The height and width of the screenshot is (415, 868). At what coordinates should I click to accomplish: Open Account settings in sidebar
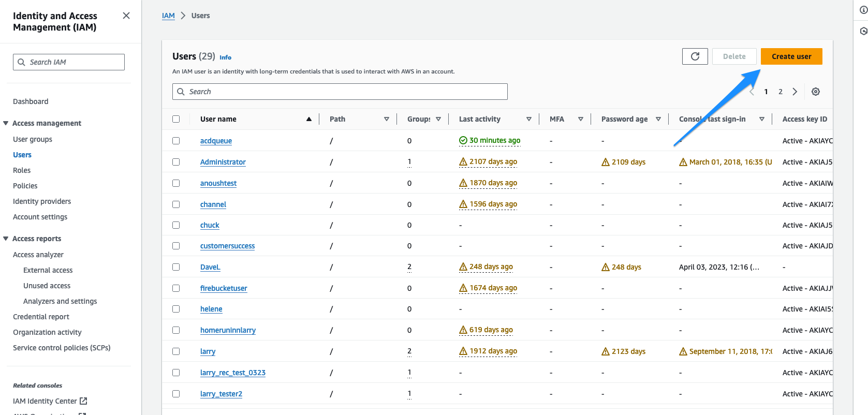click(x=40, y=217)
